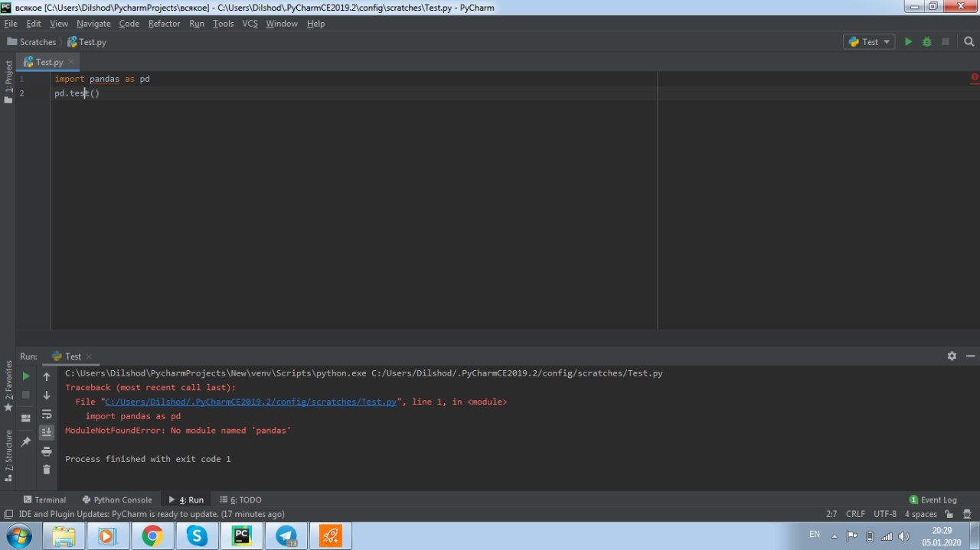This screenshot has width=980, height=550.
Task: Expand the 1: Project side panel
Action: pyautogui.click(x=8, y=81)
